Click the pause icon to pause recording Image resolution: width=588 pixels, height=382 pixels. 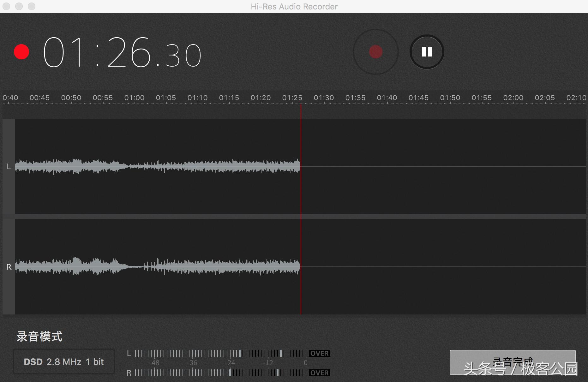point(427,51)
